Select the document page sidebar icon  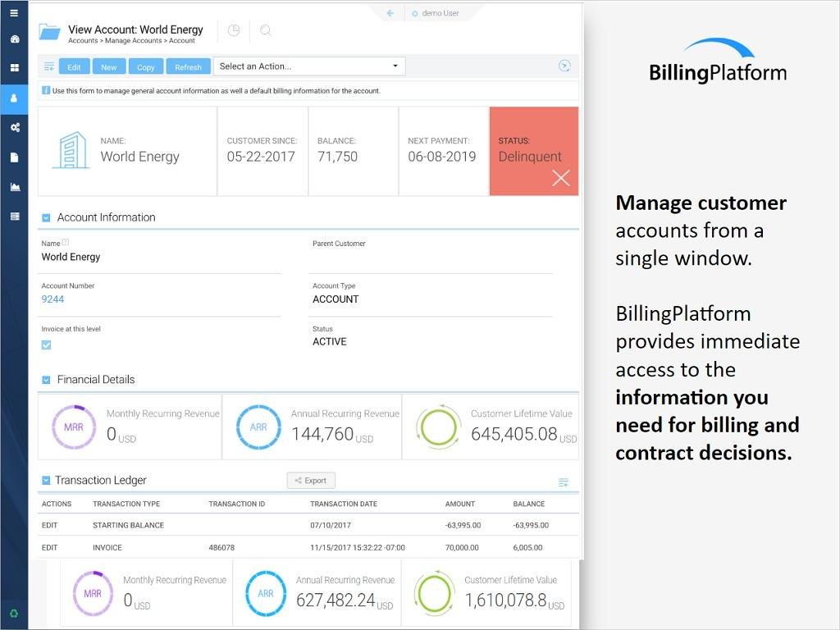pyautogui.click(x=15, y=157)
